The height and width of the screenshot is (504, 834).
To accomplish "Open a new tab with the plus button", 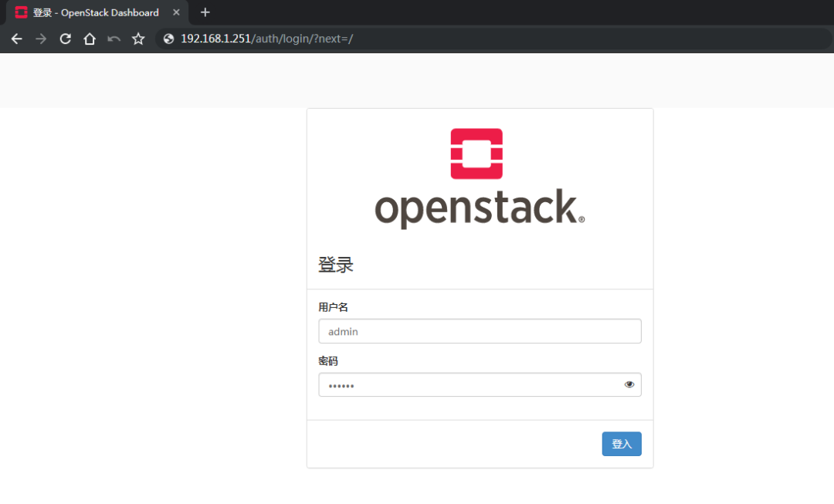I will coord(205,12).
